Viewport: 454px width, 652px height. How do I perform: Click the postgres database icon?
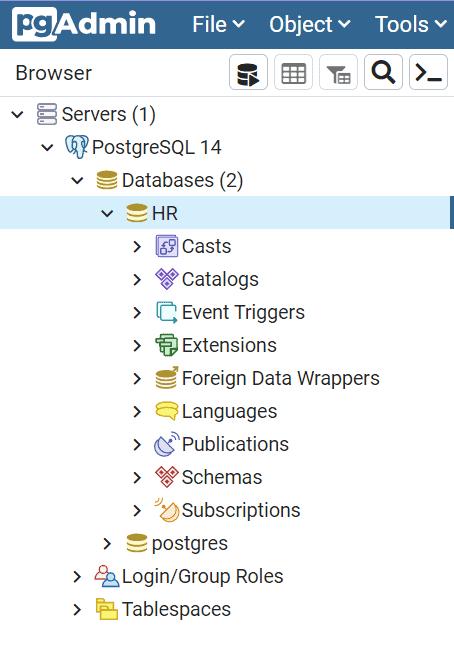tap(137, 543)
